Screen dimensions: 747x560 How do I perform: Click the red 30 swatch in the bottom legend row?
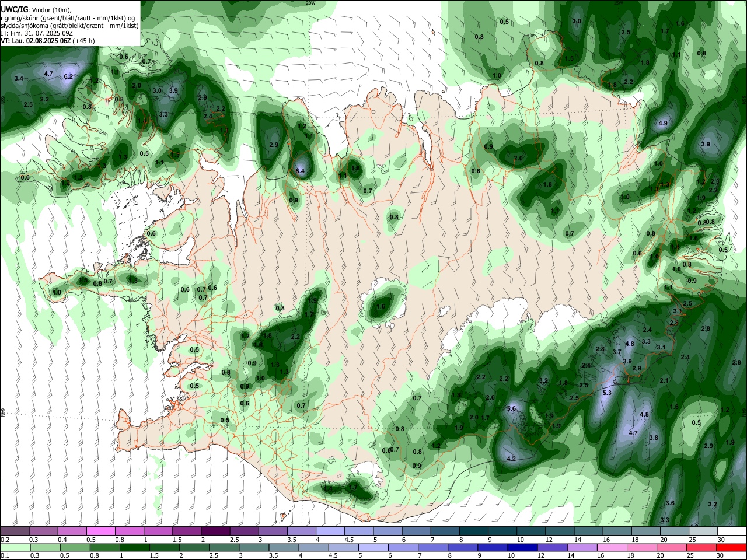pos(732,547)
